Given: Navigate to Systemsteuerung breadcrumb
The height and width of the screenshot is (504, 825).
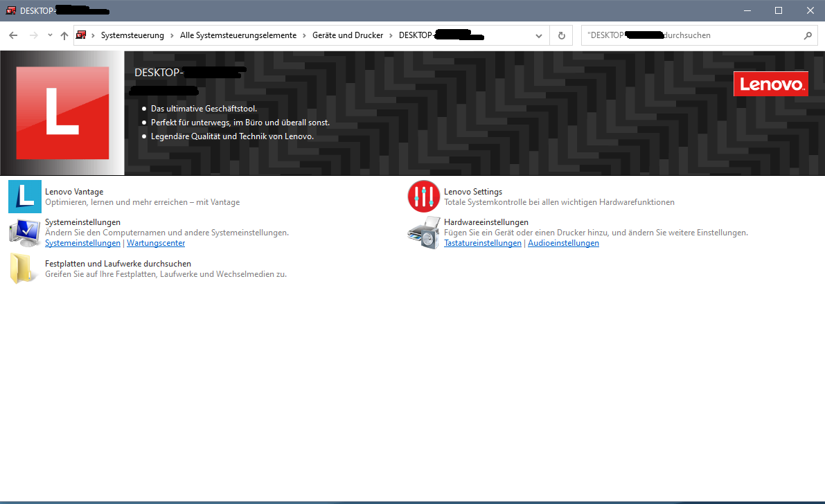Looking at the screenshot, I should (x=132, y=35).
